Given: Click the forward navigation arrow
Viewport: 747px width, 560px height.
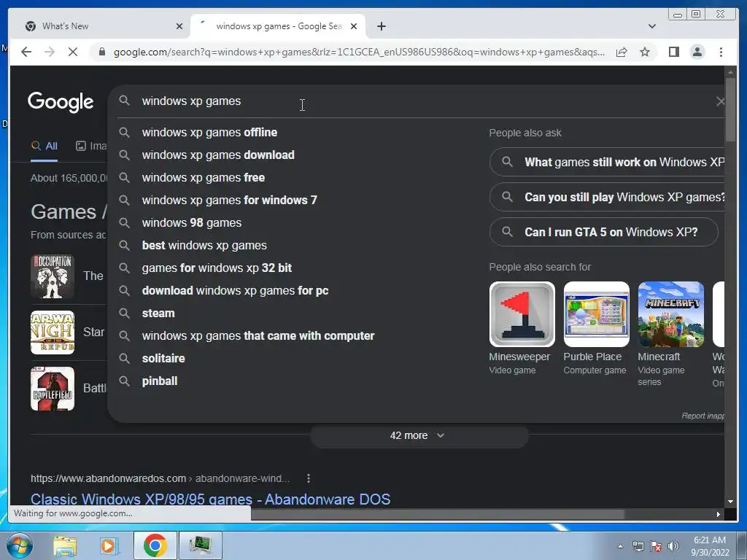Looking at the screenshot, I should 50,52.
